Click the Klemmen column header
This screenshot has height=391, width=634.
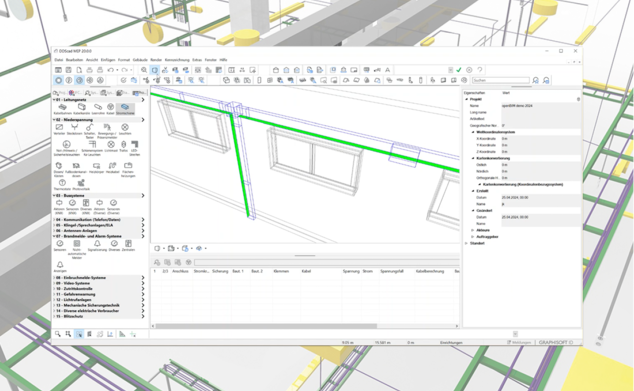pos(281,271)
